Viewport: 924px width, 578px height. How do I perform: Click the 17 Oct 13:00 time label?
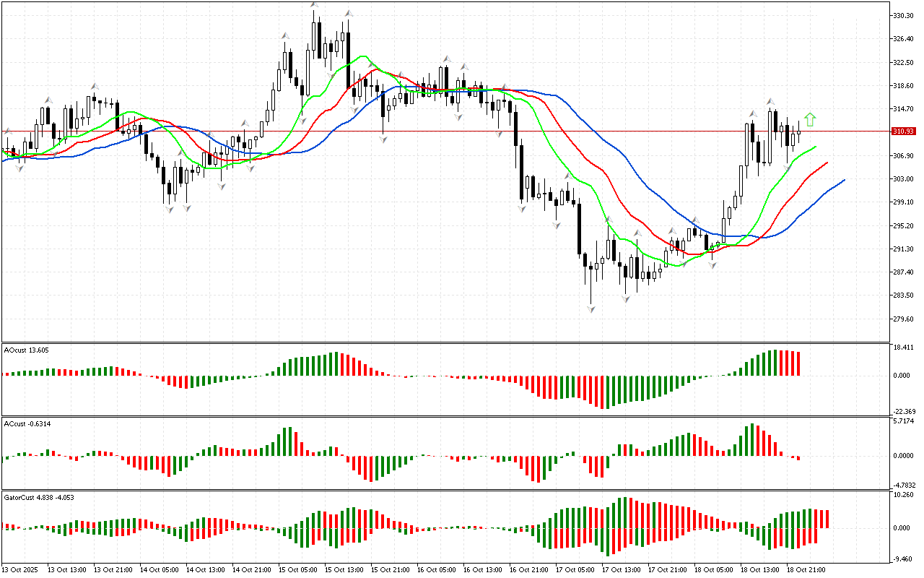(622, 570)
